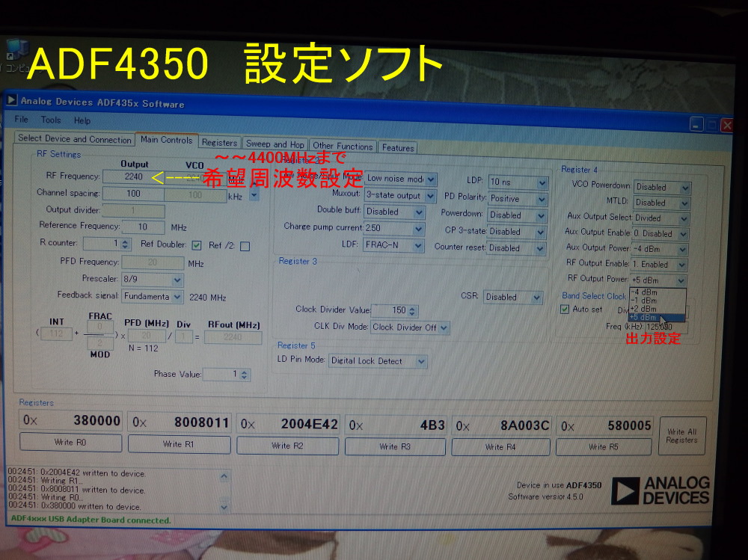Click the Write R3 button

[395, 446]
